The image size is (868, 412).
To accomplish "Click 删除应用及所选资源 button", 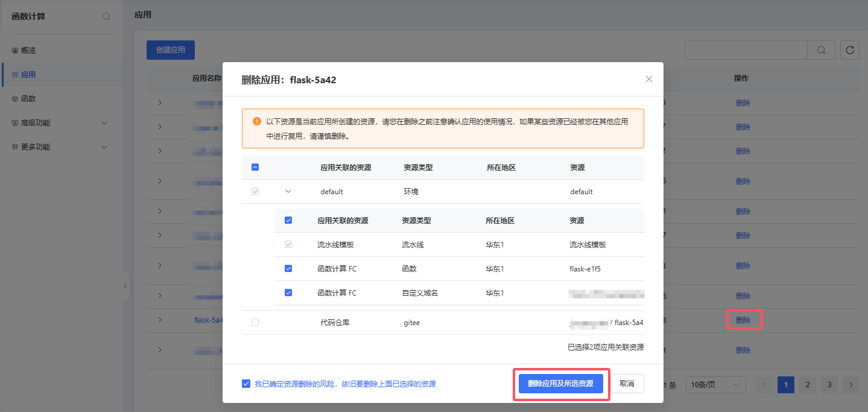I will 560,384.
